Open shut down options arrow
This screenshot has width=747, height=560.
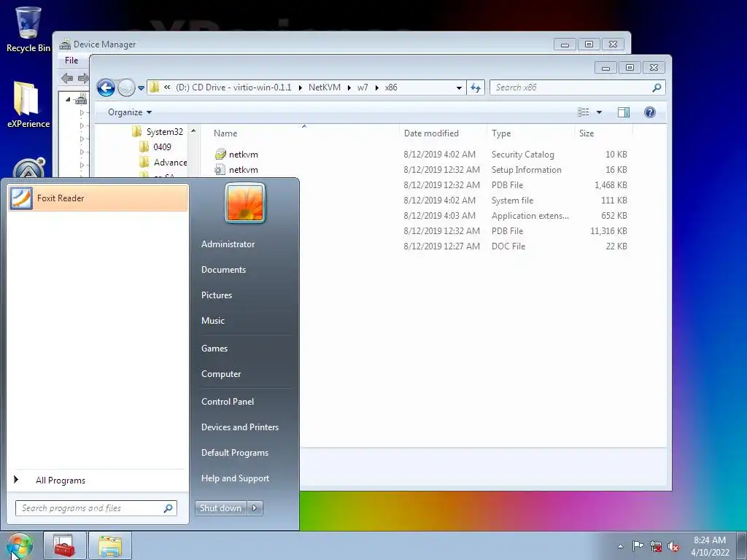255,508
